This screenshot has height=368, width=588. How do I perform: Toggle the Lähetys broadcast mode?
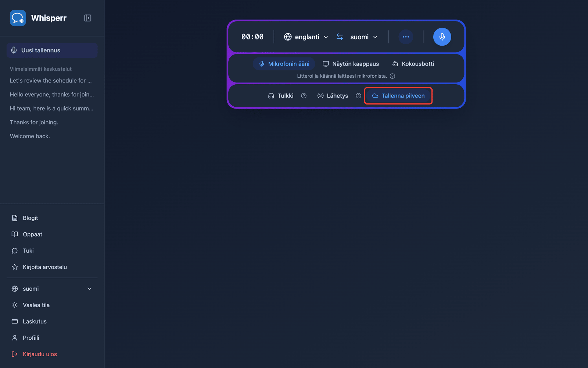(x=333, y=96)
